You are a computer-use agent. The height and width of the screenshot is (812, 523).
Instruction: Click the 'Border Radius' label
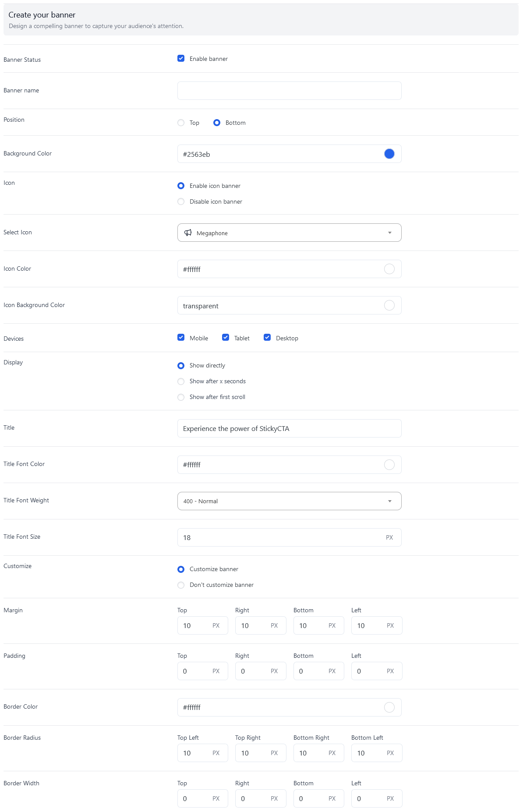pyautogui.click(x=22, y=738)
